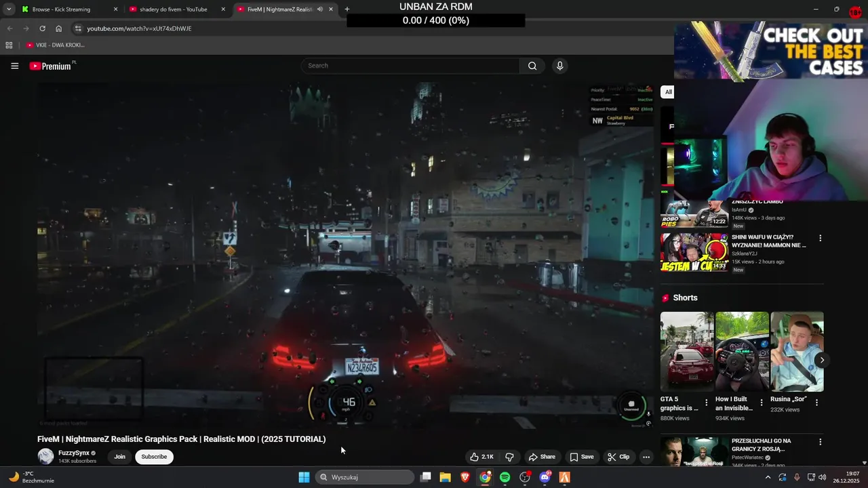
Task: Open the YouTube guide hamburger menu
Action: [x=14, y=66]
